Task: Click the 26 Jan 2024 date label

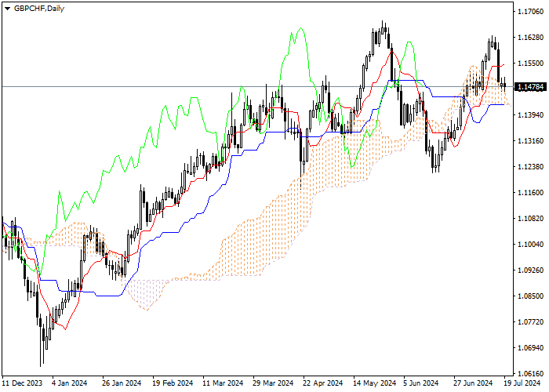Action: tap(122, 383)
